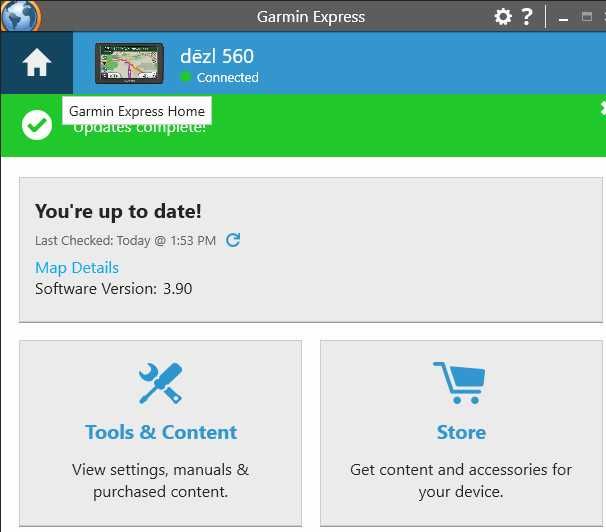Click the Tools & Content wrench icon

coord(160,383)
